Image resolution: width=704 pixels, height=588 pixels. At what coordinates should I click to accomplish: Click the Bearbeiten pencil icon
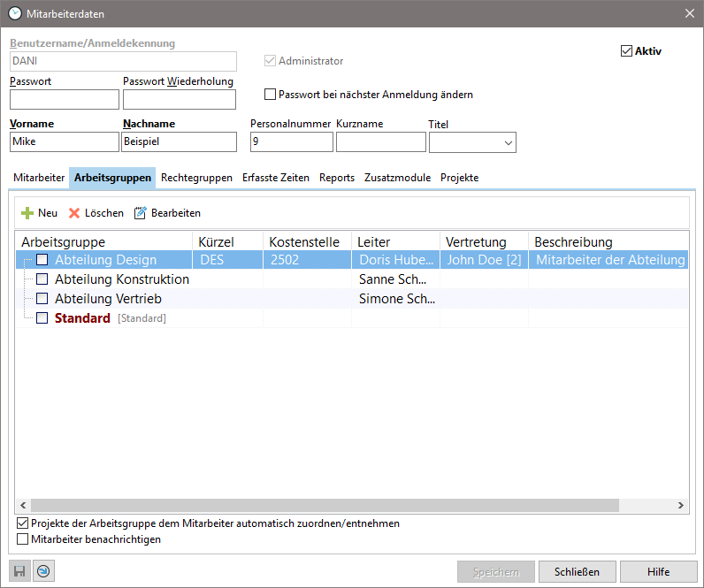click(x=140, y=213)
